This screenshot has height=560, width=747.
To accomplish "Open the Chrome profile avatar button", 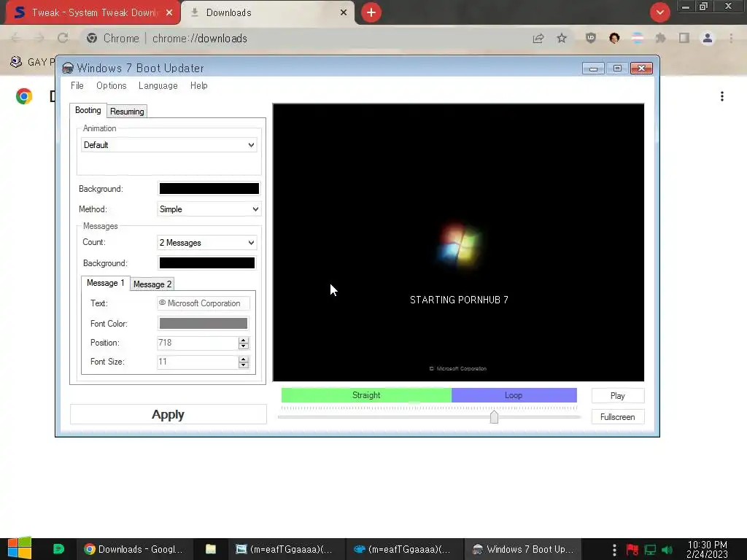I will click(x=708, y=38).
